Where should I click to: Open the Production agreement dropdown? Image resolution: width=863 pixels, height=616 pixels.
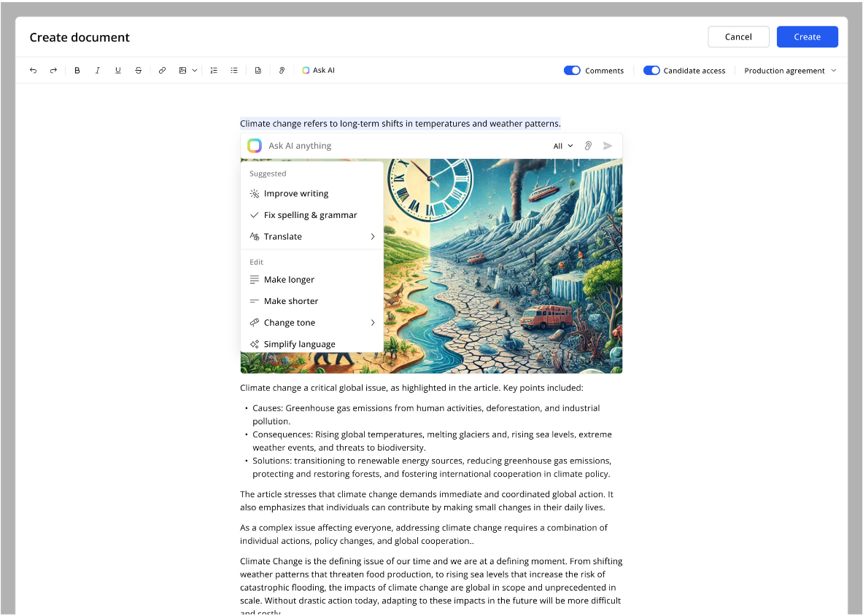tap(790, 71)
